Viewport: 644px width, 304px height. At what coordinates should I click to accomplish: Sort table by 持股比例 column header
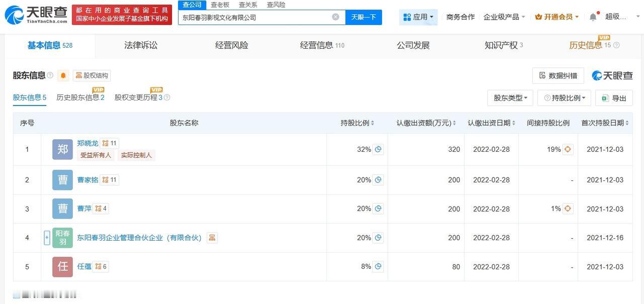click(357, 123)
